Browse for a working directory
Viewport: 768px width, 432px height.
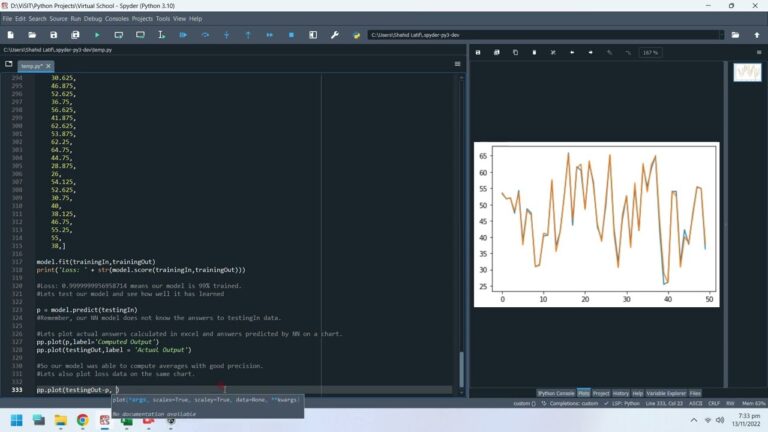[735, 35]
